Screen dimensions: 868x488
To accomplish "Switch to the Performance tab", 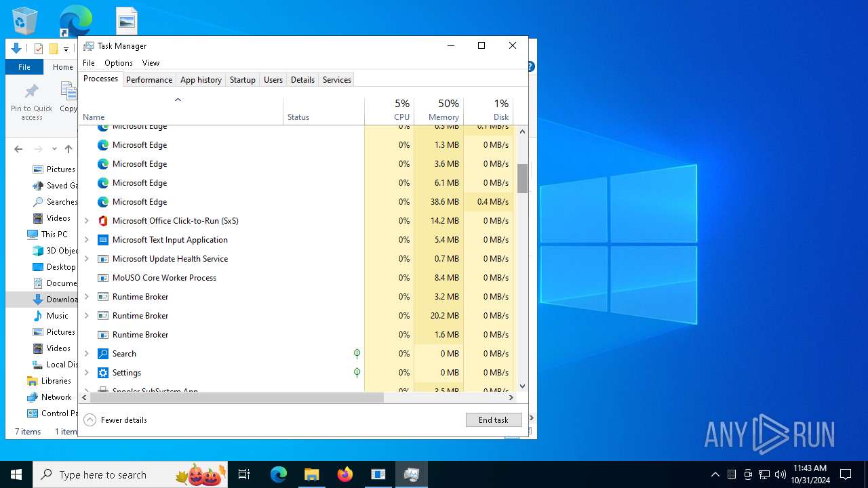I will coord(149,79).
